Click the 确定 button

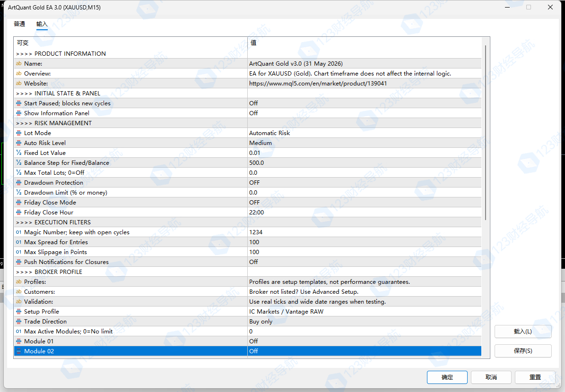(447, 377)
